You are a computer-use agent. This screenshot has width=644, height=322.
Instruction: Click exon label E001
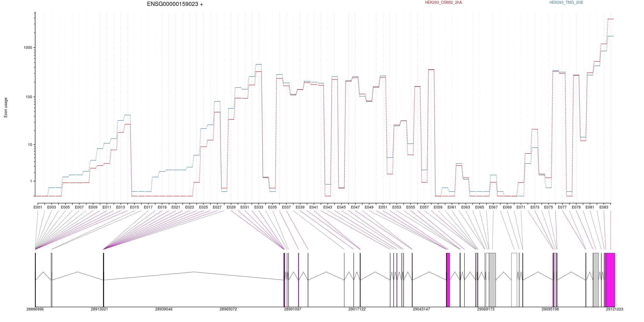click(38, 207)
